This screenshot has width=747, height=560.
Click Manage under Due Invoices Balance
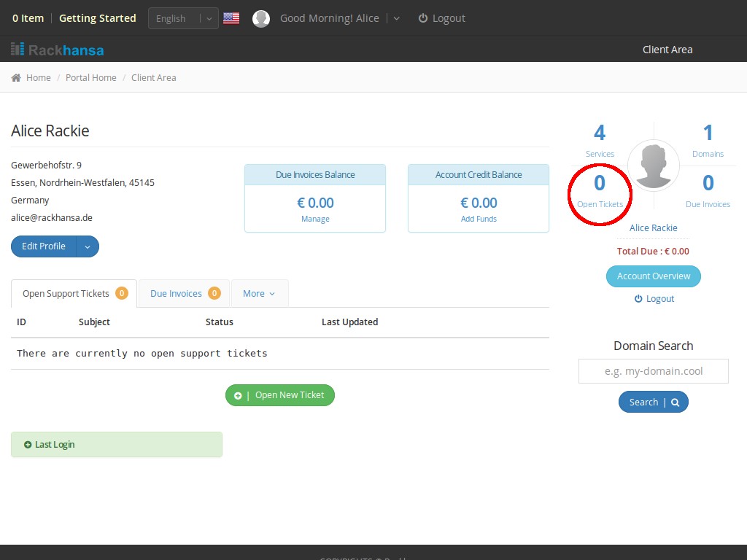point(315,219)
